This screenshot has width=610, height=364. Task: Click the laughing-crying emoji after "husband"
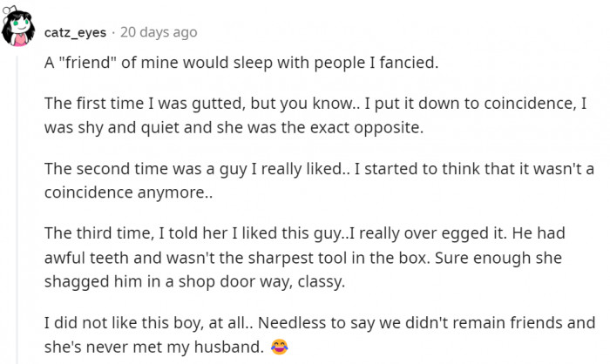pos(281,346)
